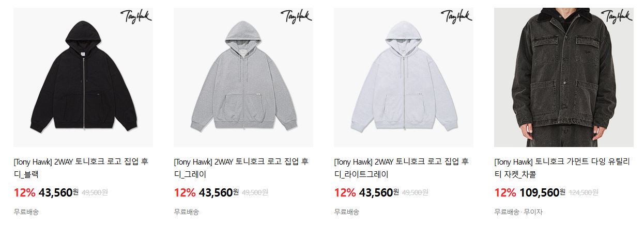Screen dimensions: 644x227
Task: Click the 124,500원 struck-through original price
Action: tap(584, 193)
